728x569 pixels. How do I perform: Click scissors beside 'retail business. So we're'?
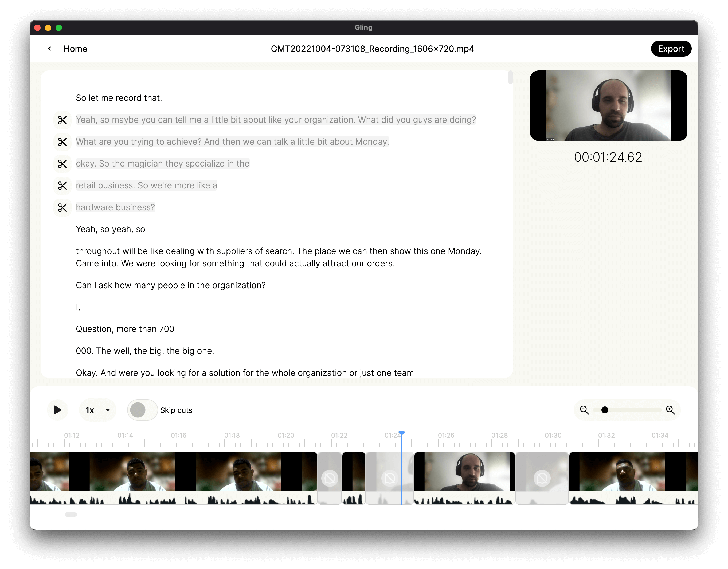click(62, 185)
